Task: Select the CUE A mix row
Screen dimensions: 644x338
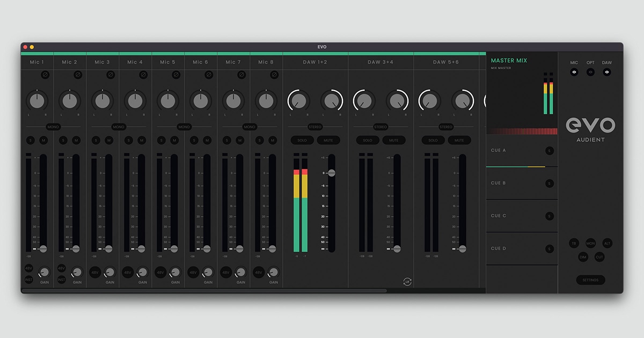Action: [522, 151]
